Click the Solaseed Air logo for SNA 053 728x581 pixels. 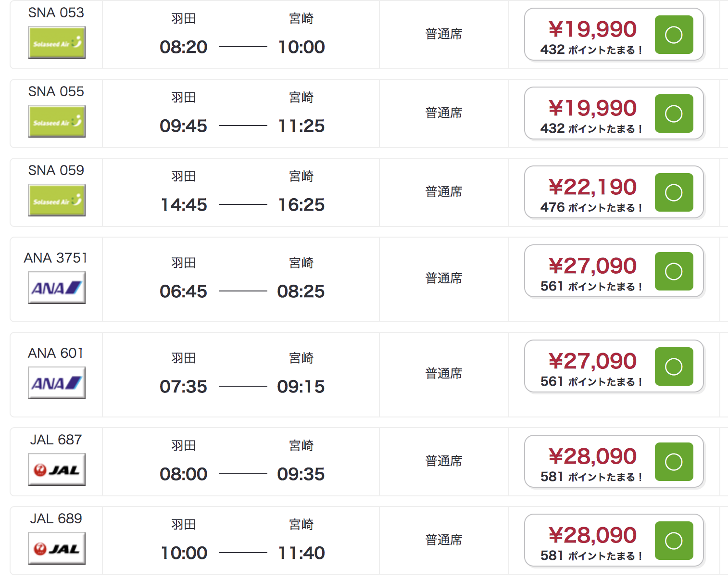(57, 42)
